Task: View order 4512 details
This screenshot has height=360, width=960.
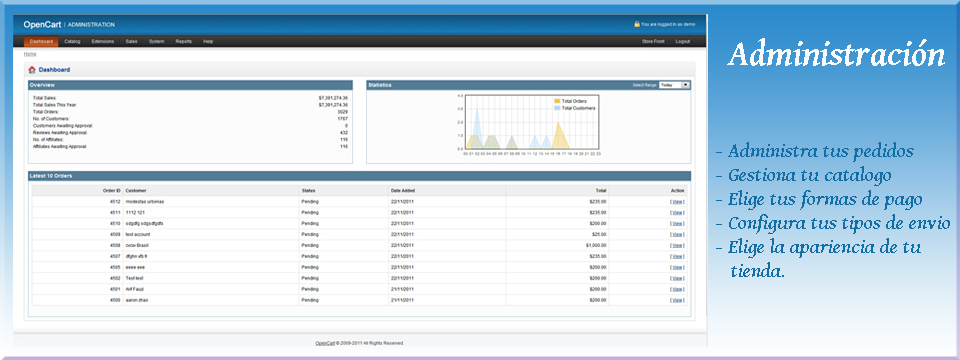Action: point(677,201)
